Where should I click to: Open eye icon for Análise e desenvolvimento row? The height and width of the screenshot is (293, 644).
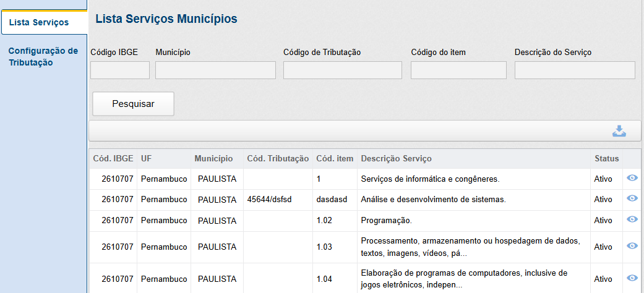pos(632,199)
